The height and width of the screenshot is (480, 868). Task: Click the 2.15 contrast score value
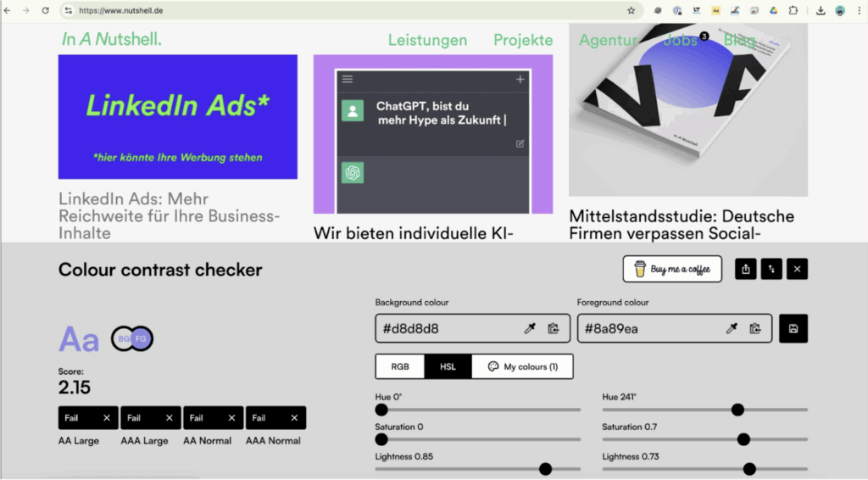[x=75, y=388]
